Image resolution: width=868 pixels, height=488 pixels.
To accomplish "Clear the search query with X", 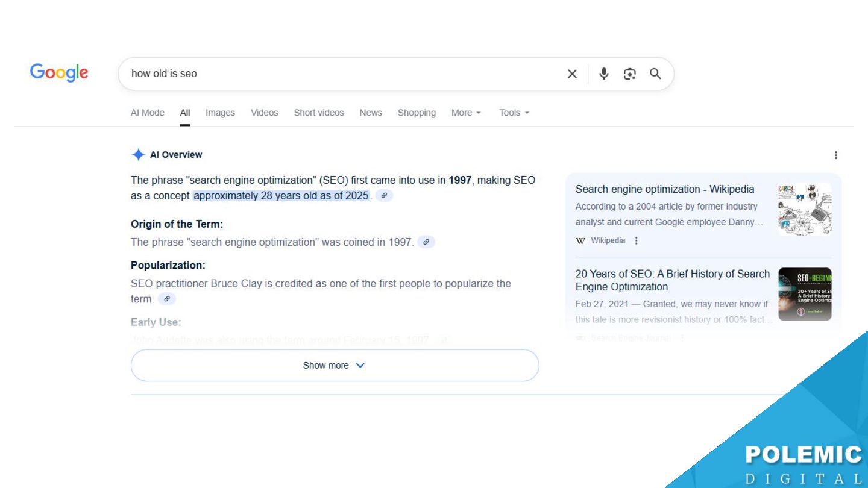I will click(572, 74).
